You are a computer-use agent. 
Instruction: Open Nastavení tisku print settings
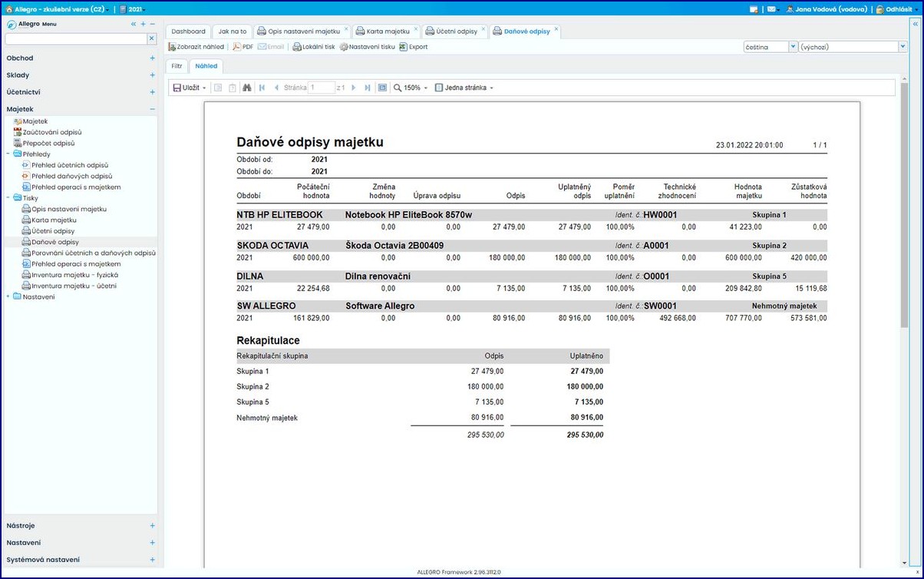tap(367, 47)
